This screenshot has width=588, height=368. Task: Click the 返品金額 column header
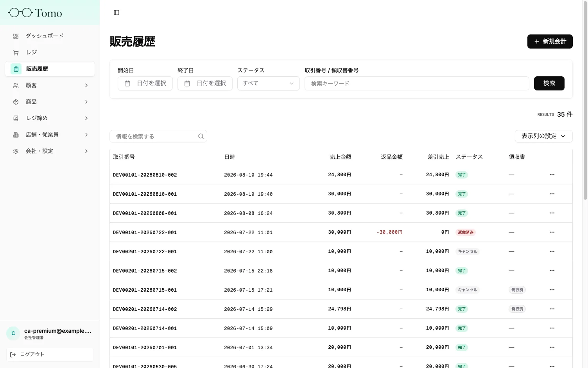[392, 157]
